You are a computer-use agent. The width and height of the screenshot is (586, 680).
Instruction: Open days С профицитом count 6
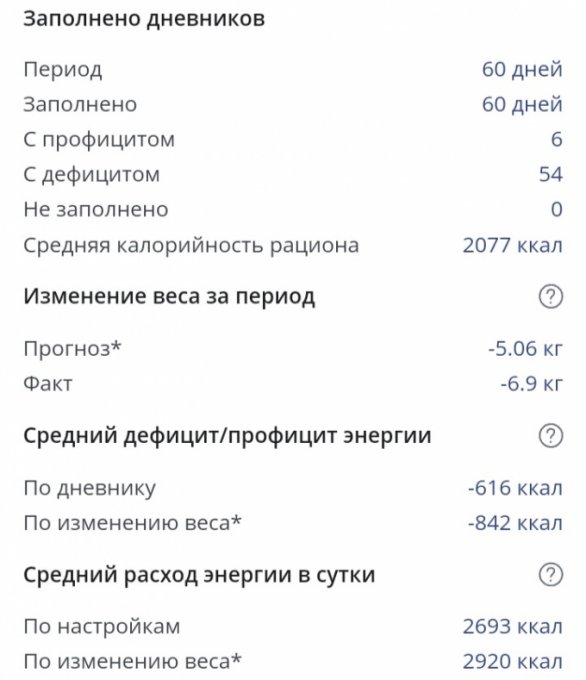[557, 140]
